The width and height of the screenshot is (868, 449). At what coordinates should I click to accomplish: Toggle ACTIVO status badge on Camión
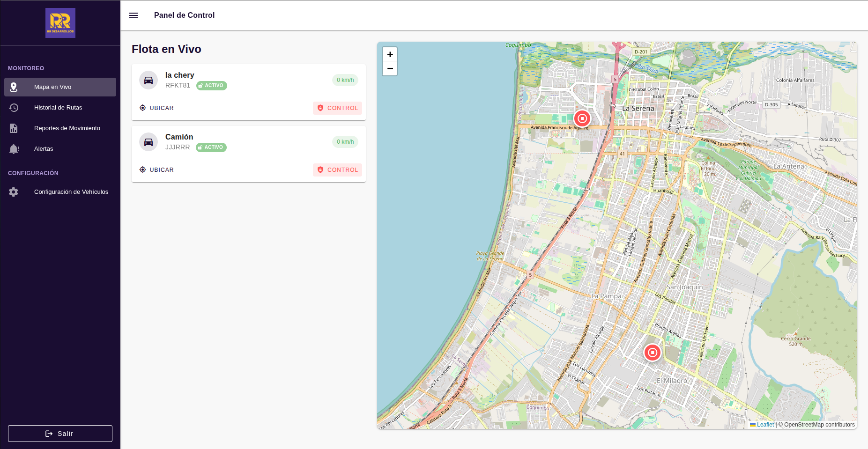click(211, 147)
